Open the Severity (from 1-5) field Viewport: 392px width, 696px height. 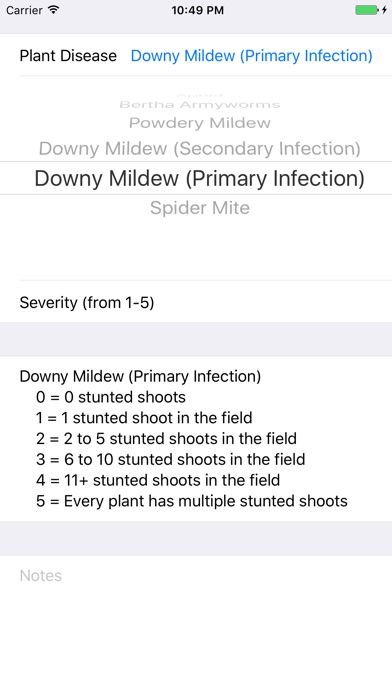[x=196, y=303]
